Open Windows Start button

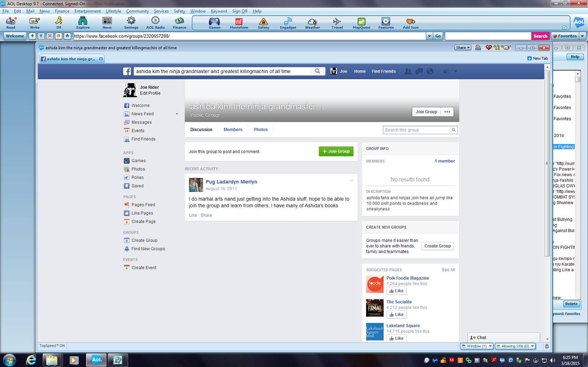coord(9,360)
